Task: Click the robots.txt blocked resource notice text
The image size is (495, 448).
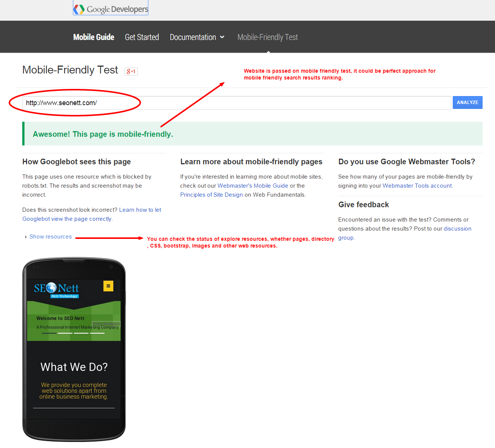Action: [87, 186]
